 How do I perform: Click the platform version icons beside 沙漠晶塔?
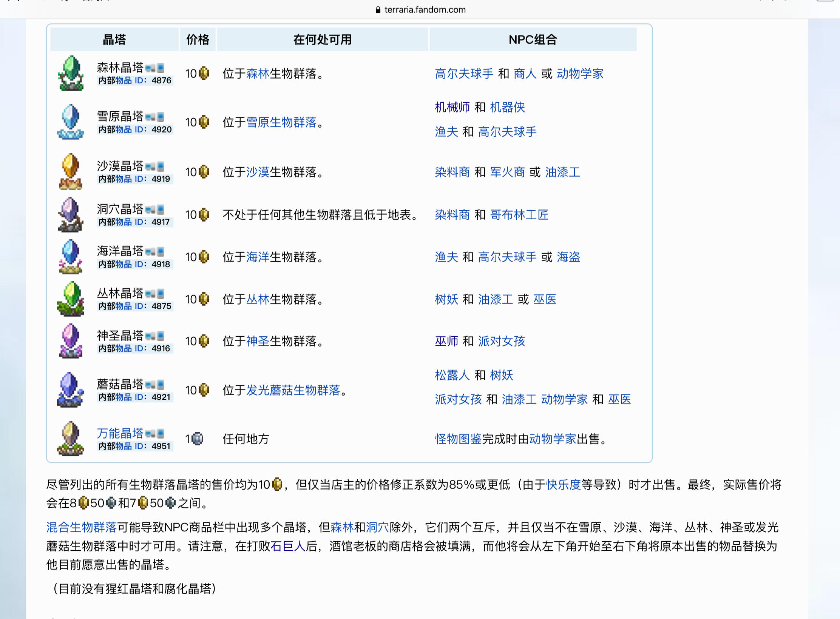pyautogui.click(x=155, y=166)
